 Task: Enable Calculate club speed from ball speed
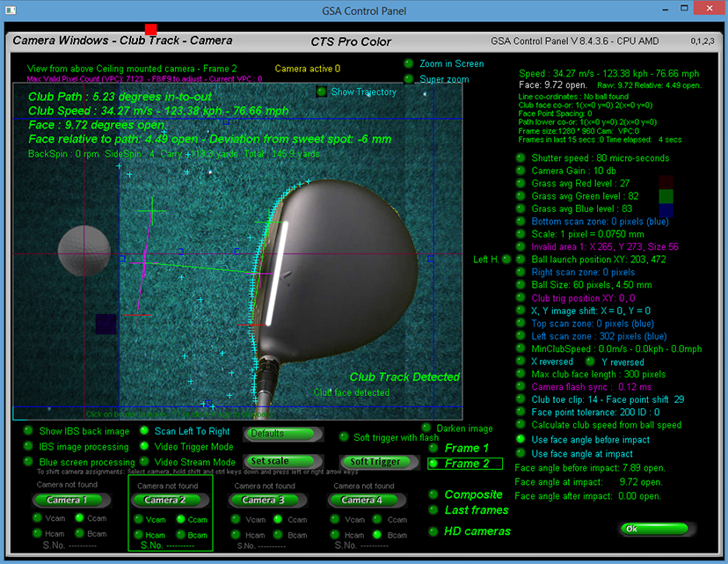[x=521, y=425]
